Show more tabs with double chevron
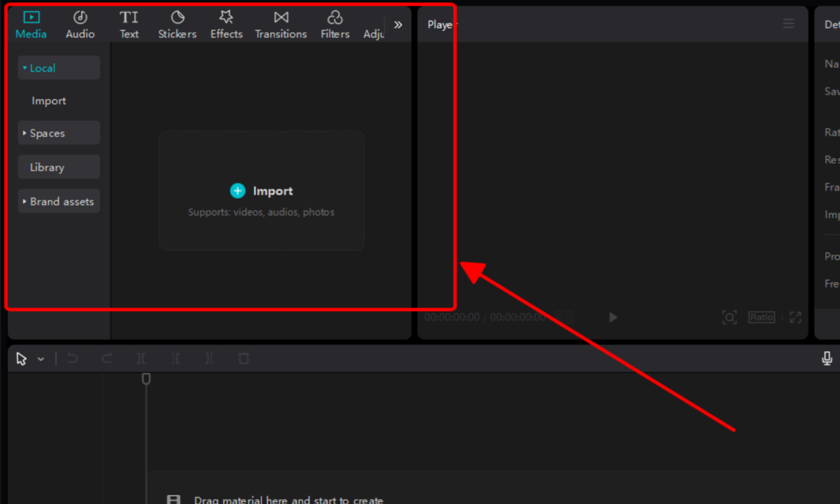The width and height of the screenshot is (840, 504). (398, 25)
